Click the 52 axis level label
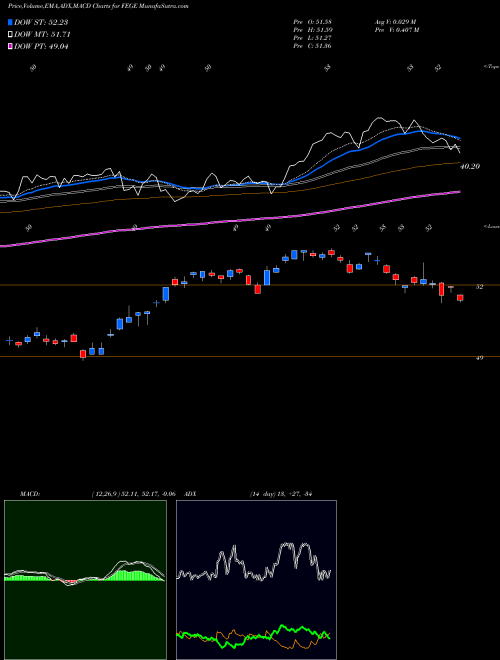Viewport: 500px width, 660px height. 479,287
